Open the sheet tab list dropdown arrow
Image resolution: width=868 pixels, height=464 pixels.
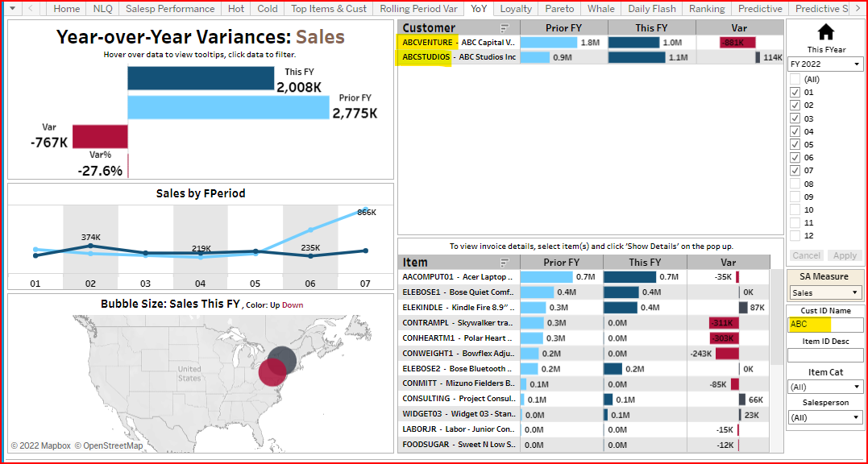[x=11, y=9]
